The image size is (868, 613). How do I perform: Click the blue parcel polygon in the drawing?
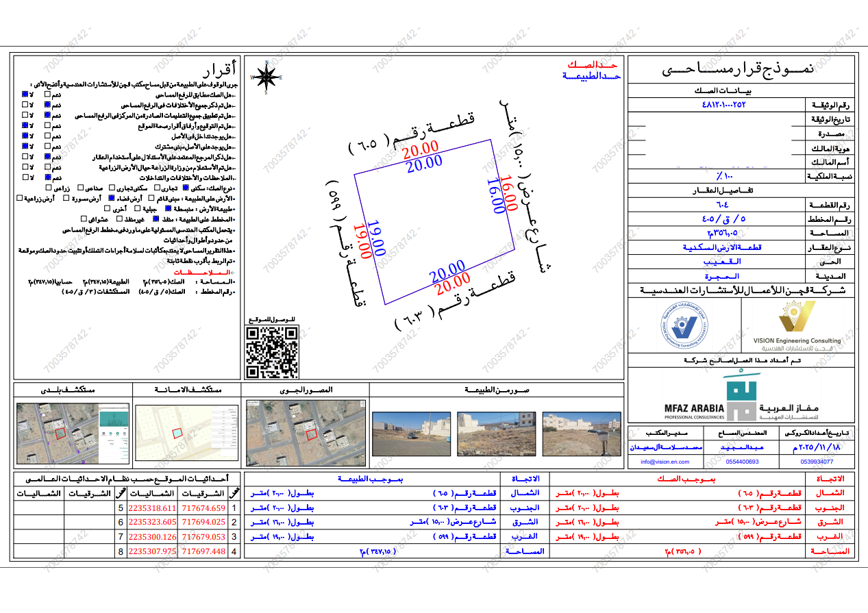[x=434, y=222]
